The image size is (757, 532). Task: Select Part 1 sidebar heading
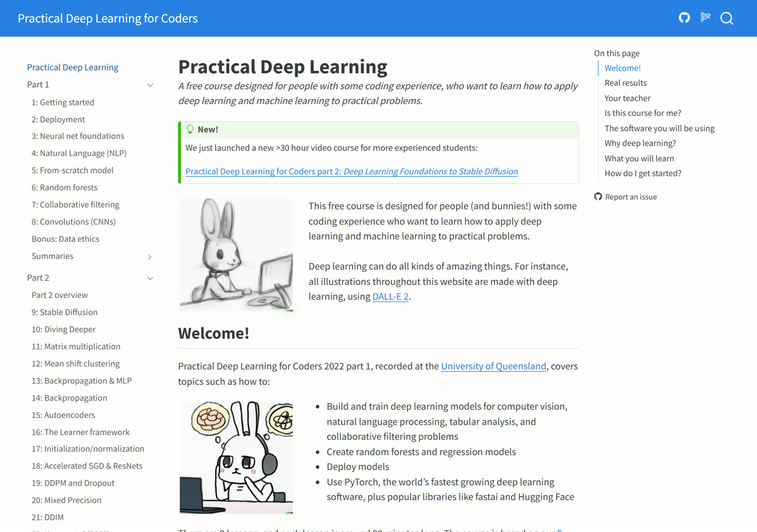point(38,85)
